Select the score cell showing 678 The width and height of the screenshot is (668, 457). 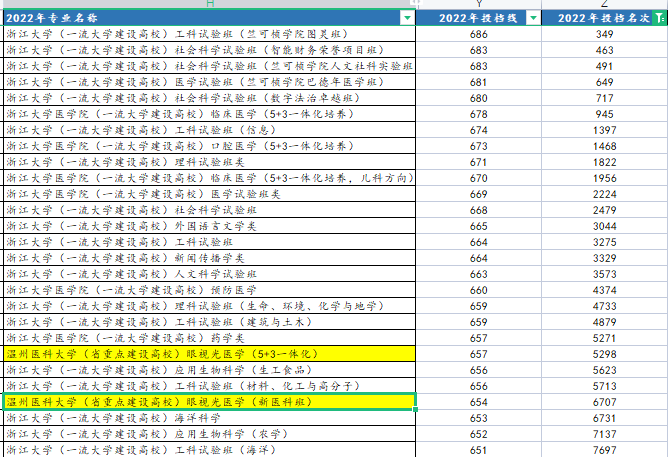pyautogui.click(x=478, y=114)
